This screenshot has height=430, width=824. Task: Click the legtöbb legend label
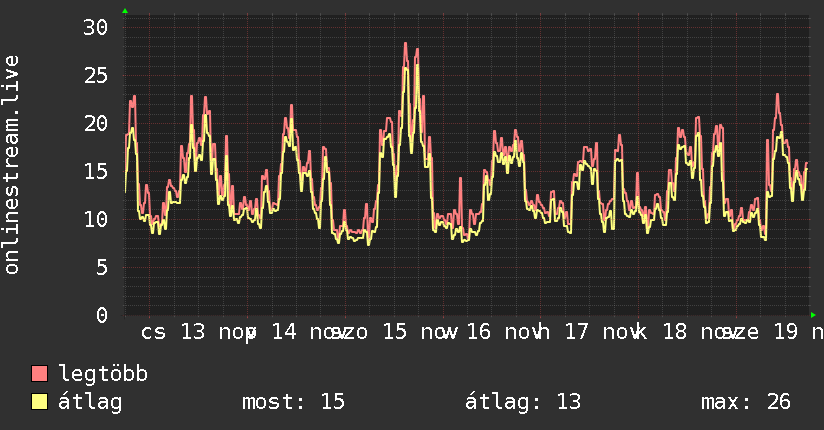(x=104, y=374)
